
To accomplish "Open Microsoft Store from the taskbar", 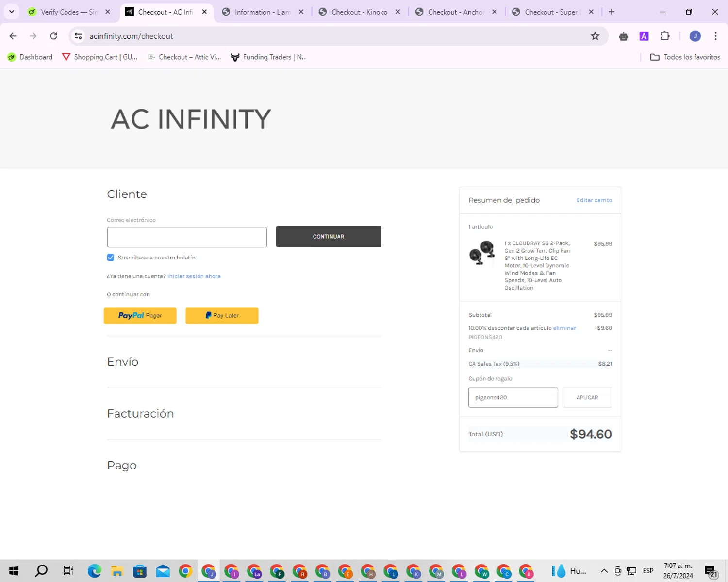I will point(140,571).
